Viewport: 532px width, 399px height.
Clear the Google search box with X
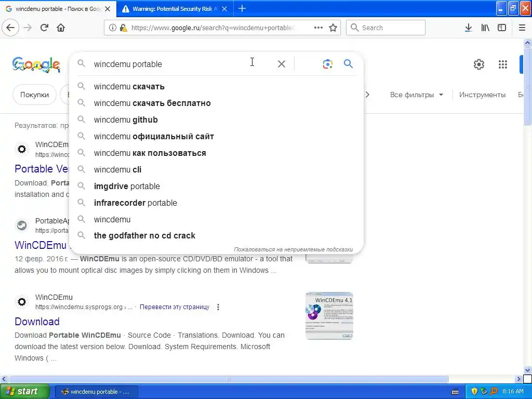[x=281, y=64]
